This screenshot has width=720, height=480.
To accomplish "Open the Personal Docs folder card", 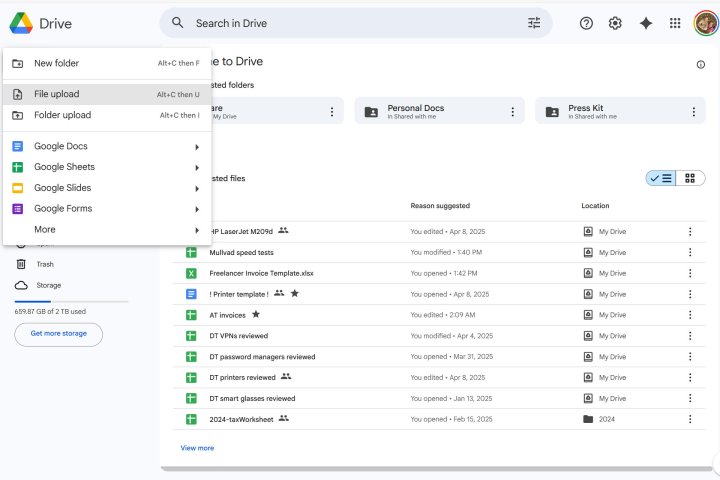I will click(x=439, y=111).
